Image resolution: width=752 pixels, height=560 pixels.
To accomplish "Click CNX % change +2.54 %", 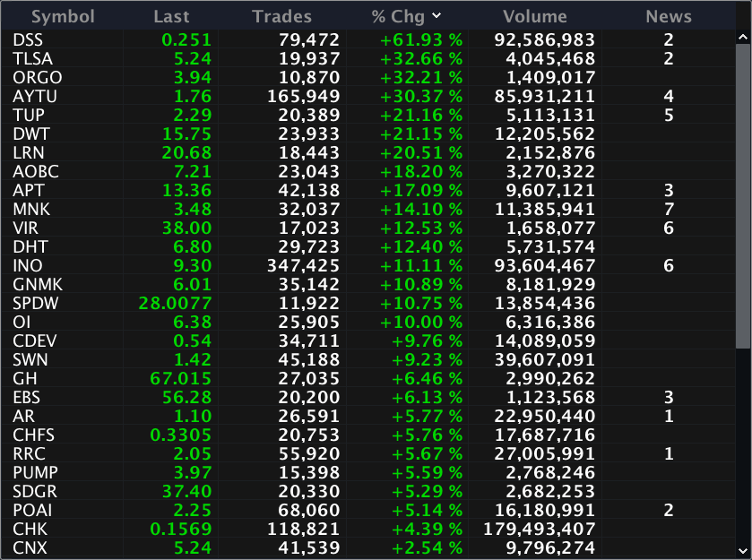I will click(x=427, y=547).
